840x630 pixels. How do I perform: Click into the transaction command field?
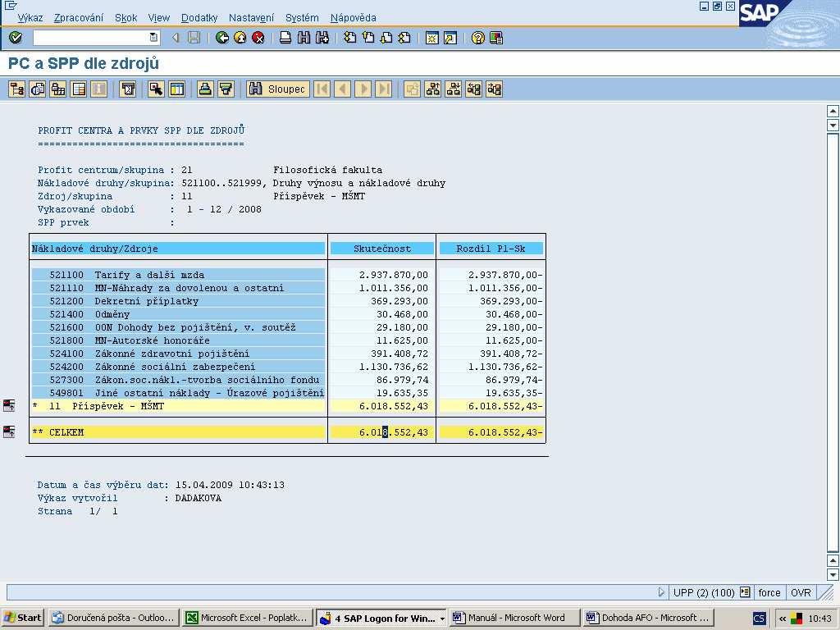91,38
